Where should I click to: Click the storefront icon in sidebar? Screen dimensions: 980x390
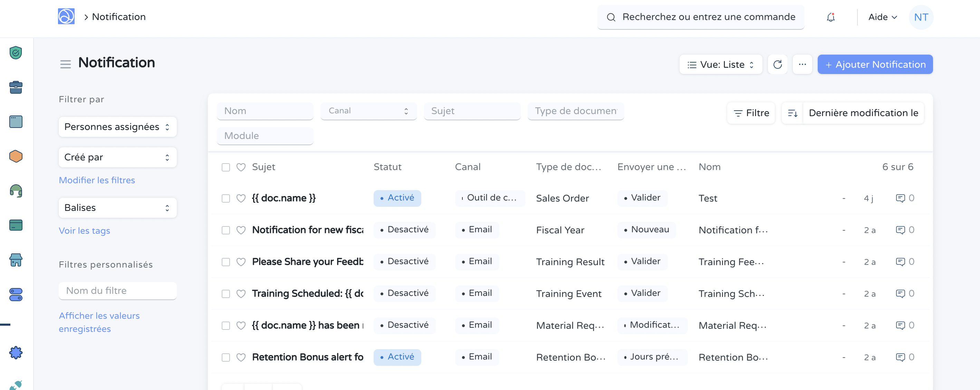point(16,260)
